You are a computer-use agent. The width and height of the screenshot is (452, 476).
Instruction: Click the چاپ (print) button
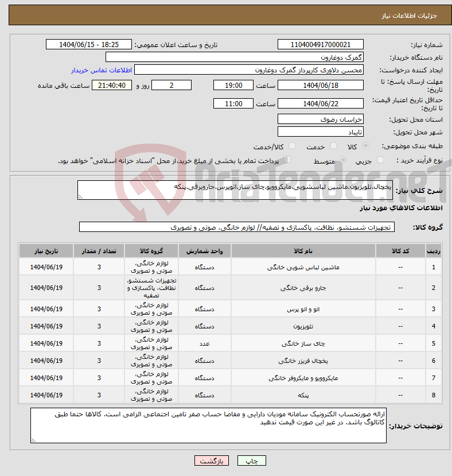tap(251, 461)
